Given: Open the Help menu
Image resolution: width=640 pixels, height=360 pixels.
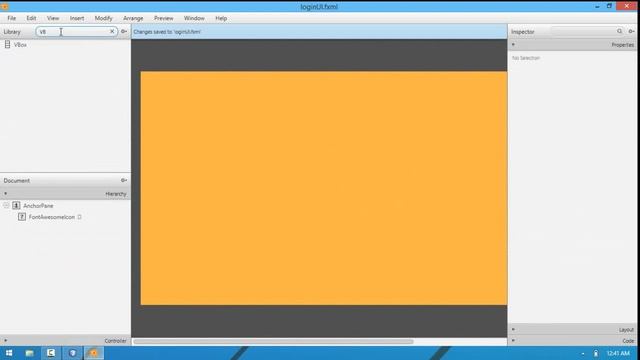Looking at the screenshot, I should 221,18.
